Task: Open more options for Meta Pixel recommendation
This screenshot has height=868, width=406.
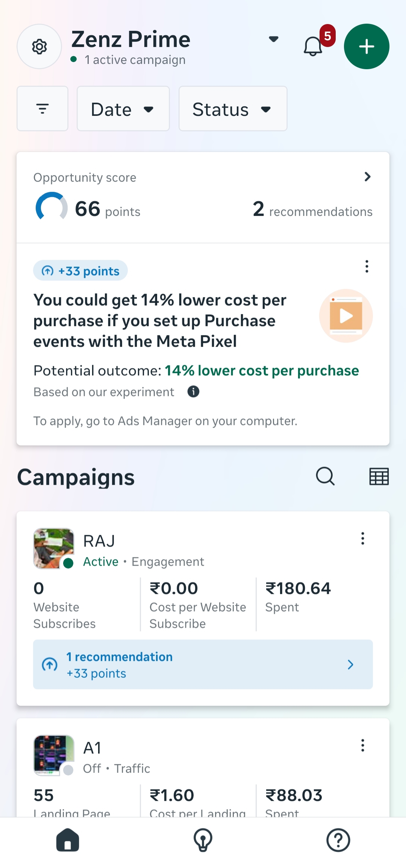Action: point(367,266)
